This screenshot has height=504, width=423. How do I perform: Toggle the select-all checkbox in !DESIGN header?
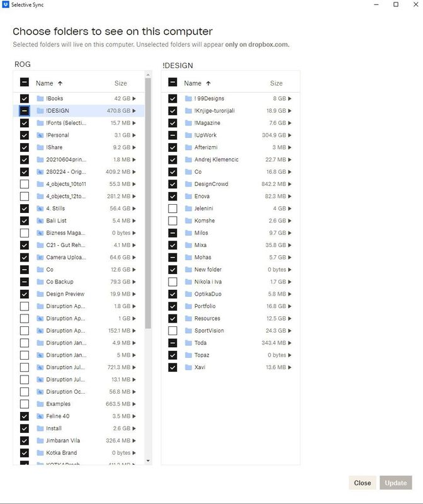pyautogui.click(x=172, y=83)
